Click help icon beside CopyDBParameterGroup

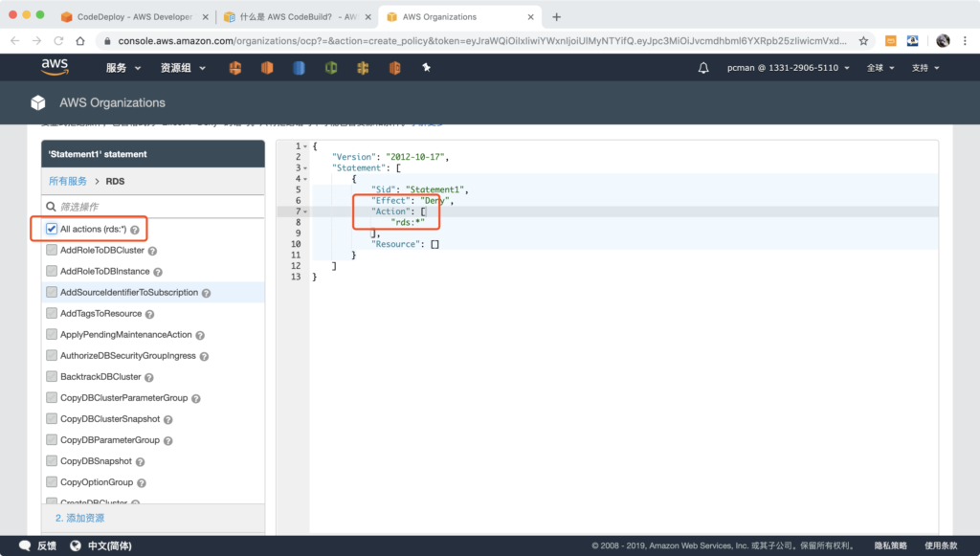(x=167, y=441)
